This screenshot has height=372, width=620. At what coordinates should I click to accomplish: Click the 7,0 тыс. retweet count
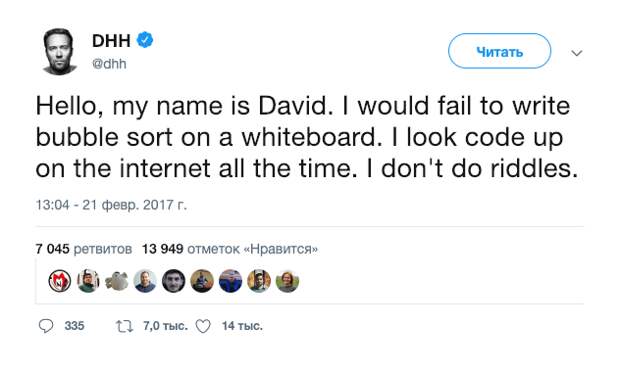(x=165, y=326)
